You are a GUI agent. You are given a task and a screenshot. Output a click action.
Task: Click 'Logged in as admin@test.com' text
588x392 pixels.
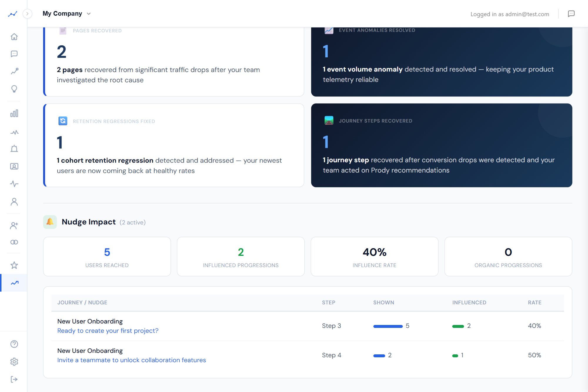tap(510, 14)
